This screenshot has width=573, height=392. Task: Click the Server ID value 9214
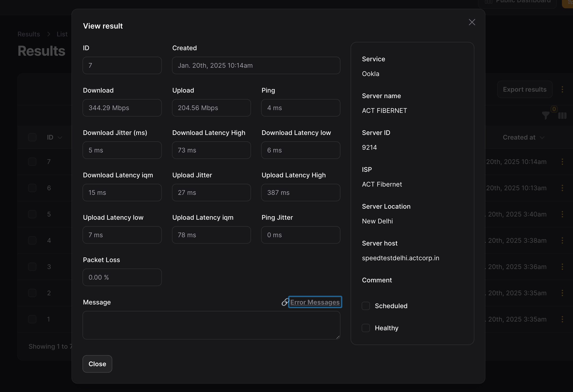[369, 147]
